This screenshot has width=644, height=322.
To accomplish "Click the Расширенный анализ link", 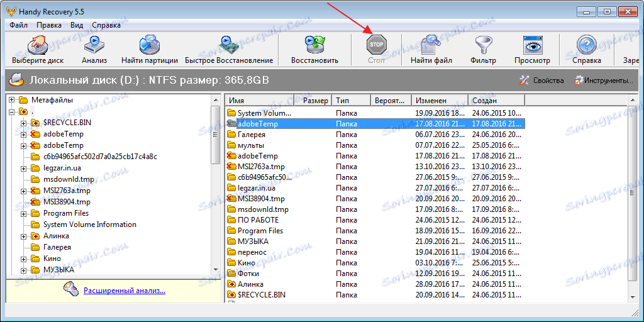I will (x=125, y=291).
